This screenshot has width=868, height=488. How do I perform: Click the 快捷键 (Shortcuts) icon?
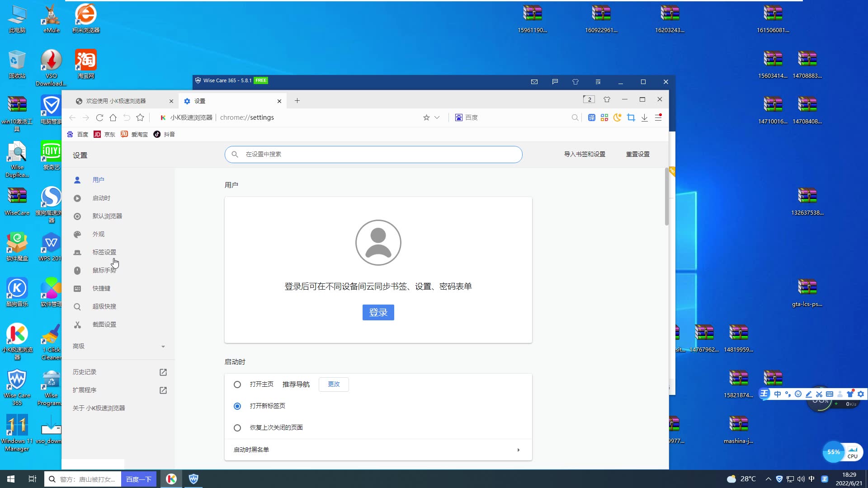click(77, 288)
